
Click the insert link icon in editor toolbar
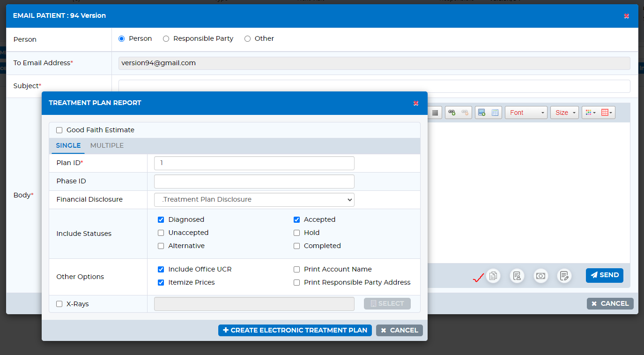(x=452, y=113)
